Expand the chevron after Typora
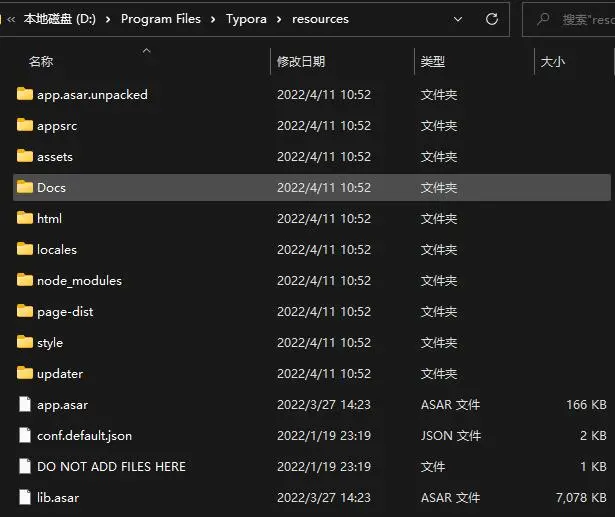The height and width of the screenshot is (517, 615). pos(279,19)
